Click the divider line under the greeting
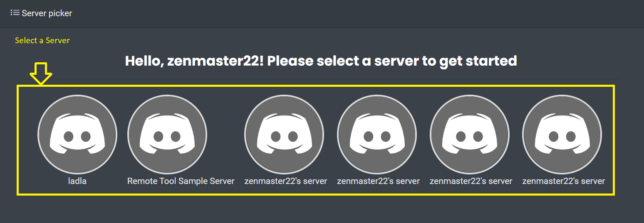 click(321, 79)
